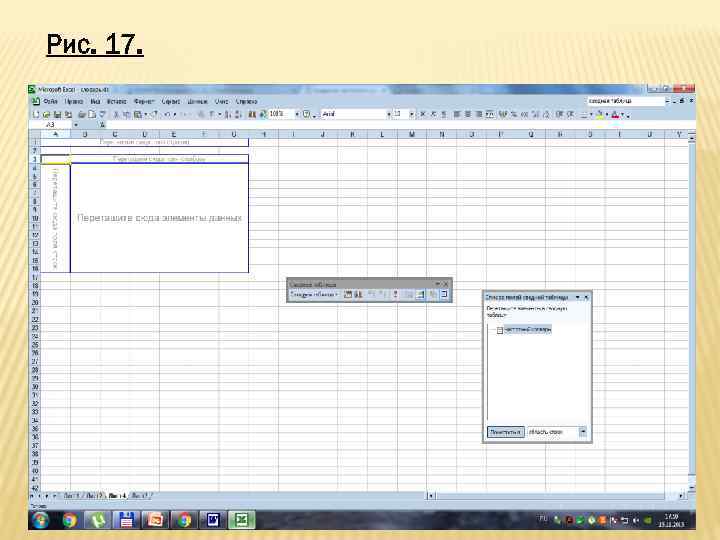Click the Cut toolbar icon
Image resolution: width=720 pixels, height=540 pixels.
pos(116,114)
